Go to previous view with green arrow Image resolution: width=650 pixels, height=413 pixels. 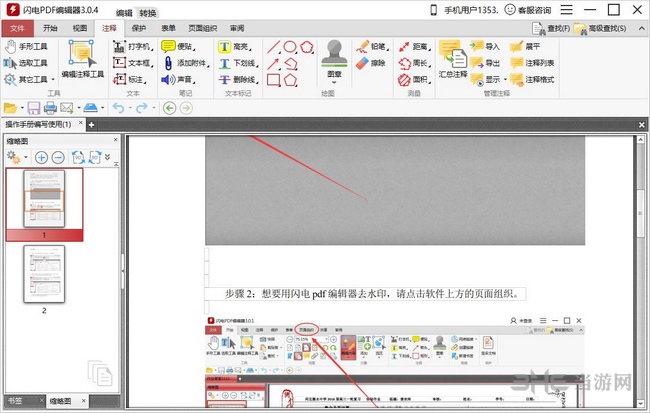169,108
